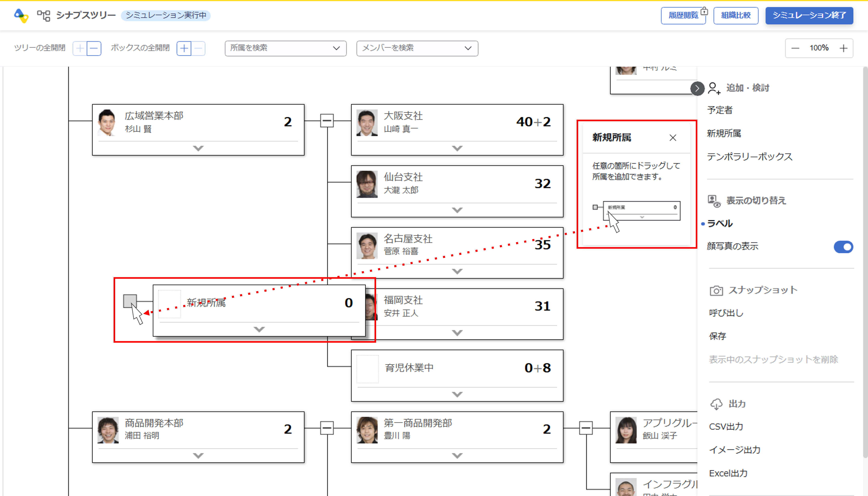Open the メンバーを検索 dropdown

point(417,48)
